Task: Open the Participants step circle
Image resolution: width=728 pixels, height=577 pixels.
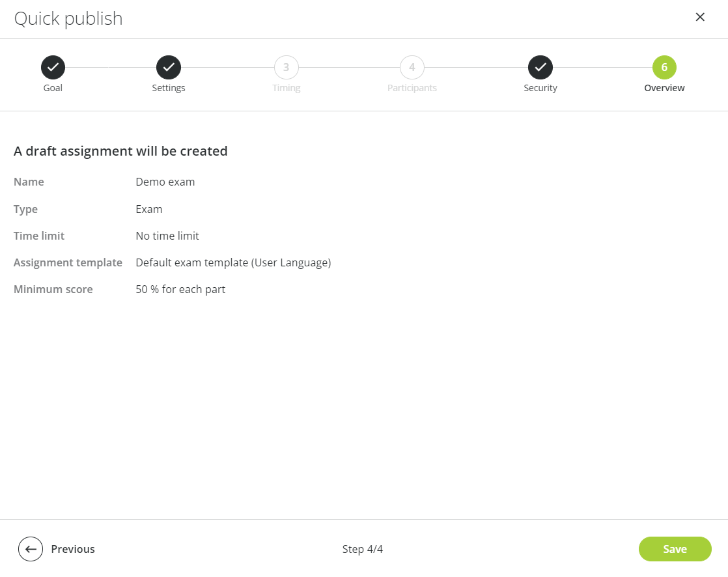Action: coord(412,67)
